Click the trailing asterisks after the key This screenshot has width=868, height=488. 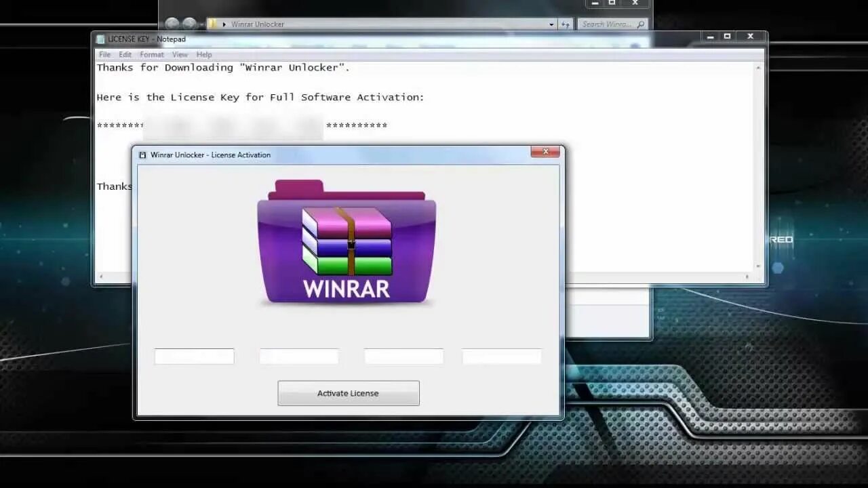[357, 126]
